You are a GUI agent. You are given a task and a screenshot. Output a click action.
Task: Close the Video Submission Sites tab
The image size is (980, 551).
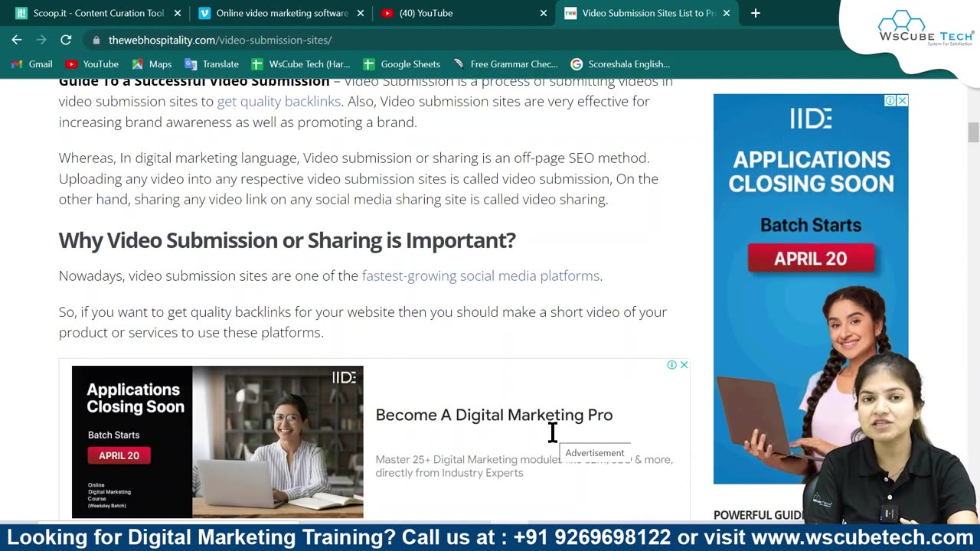point(726,13)
